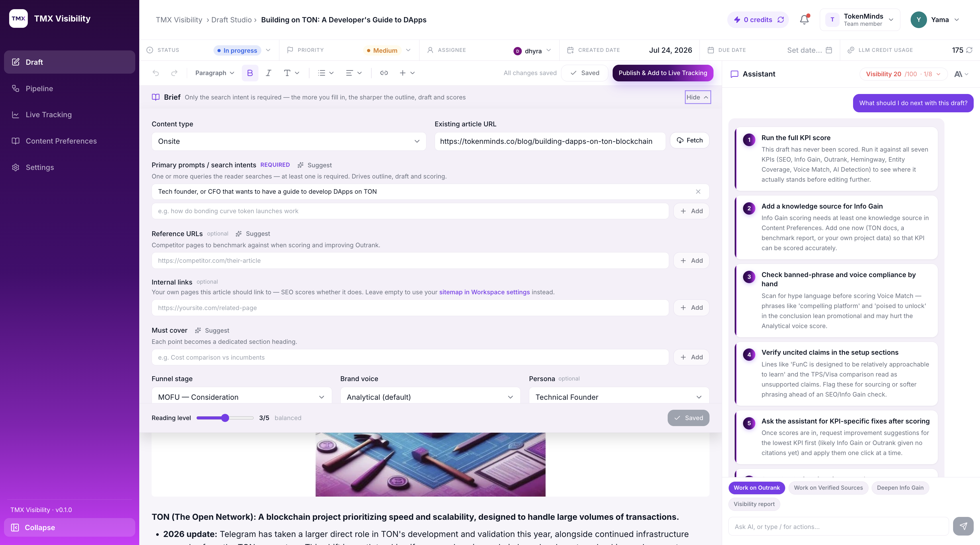980x545 pixels.
Task: Insert a link with the link icon
Action: click(x=384, y=73)
